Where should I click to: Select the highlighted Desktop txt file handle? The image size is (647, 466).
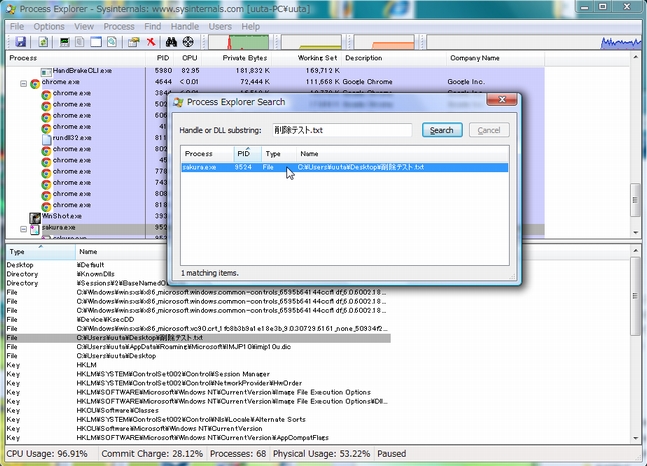(x=198, y=338)
